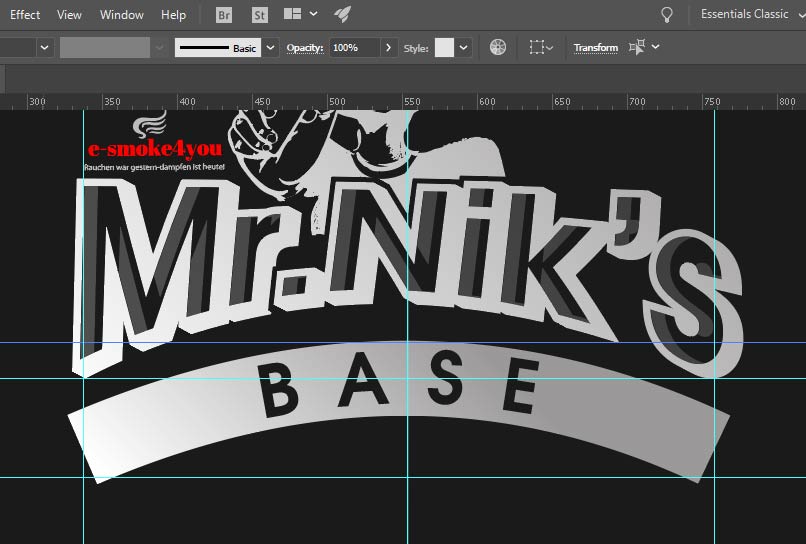Viewport: 806px width, 544px height.
Task: Click the Basic brush definition stroke preview
Action: (217, 48)
